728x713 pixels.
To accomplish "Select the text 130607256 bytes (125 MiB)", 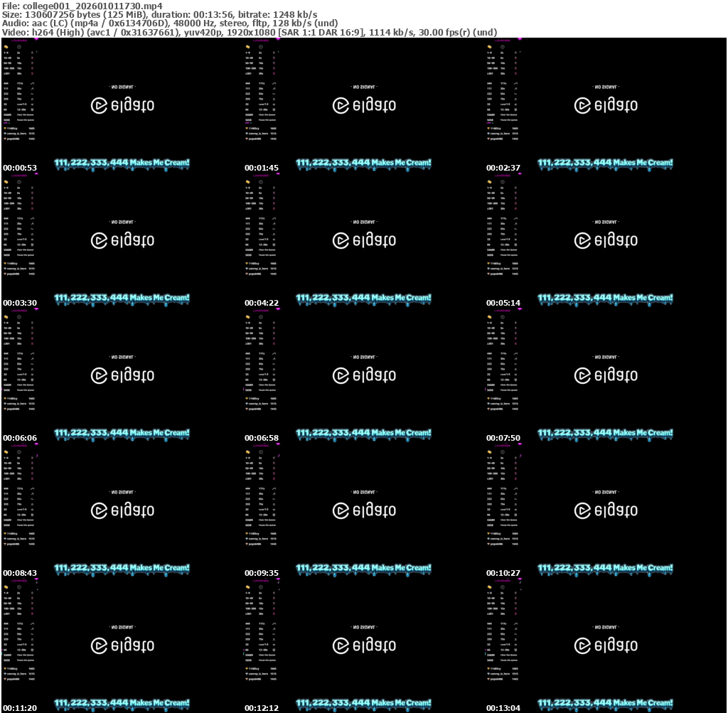I will (86, 14).
